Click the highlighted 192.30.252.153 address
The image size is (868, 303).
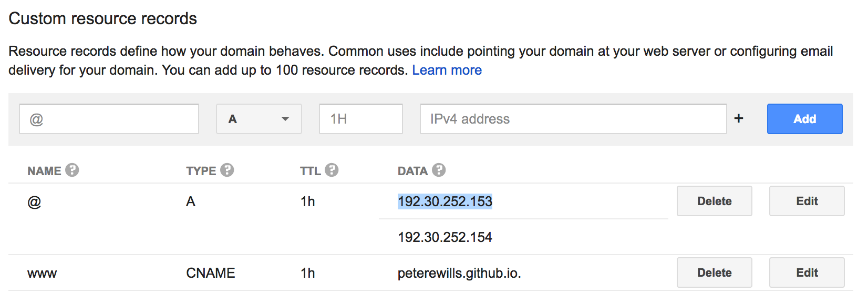pos(445,201)
